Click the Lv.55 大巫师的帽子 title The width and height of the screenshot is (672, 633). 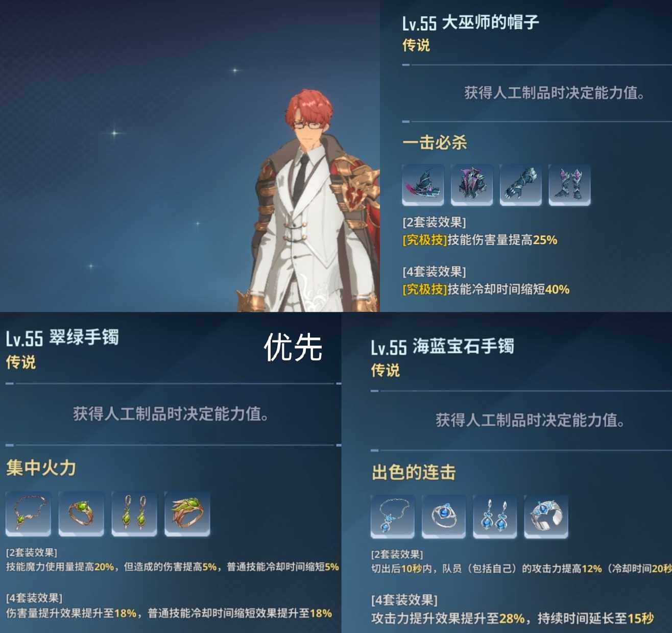[x=470, y=22]
